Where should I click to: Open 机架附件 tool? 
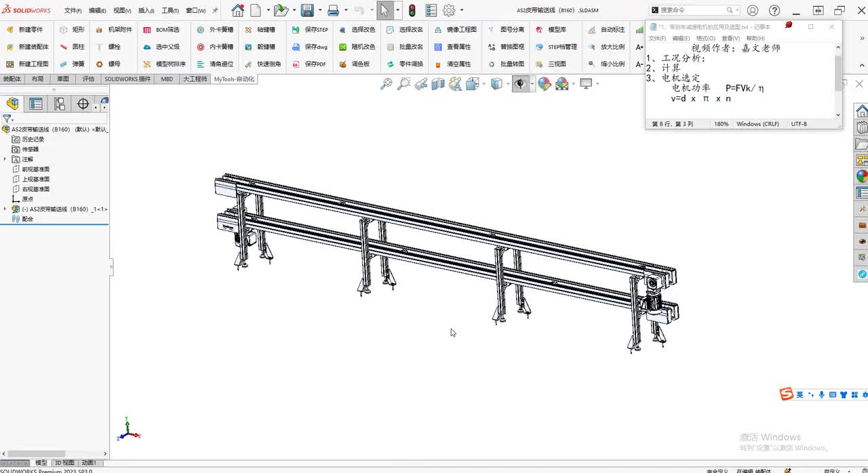click(114, 30)
